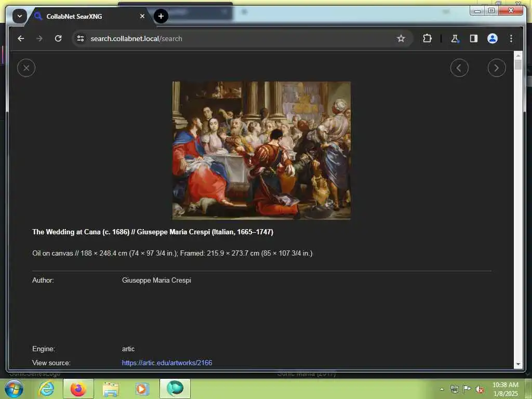The image size is (532, 399).
Task: Open the Windows Start menu
Action: coord(14,389)
